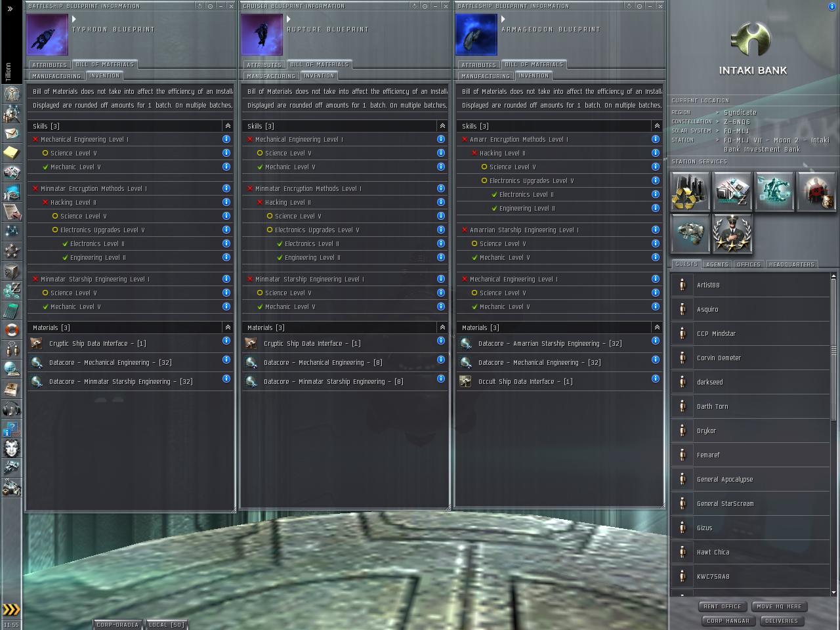Collapse the Skills section in Armageddon window
This screenshot has height=630, width=840.
[x=657, y=126]
